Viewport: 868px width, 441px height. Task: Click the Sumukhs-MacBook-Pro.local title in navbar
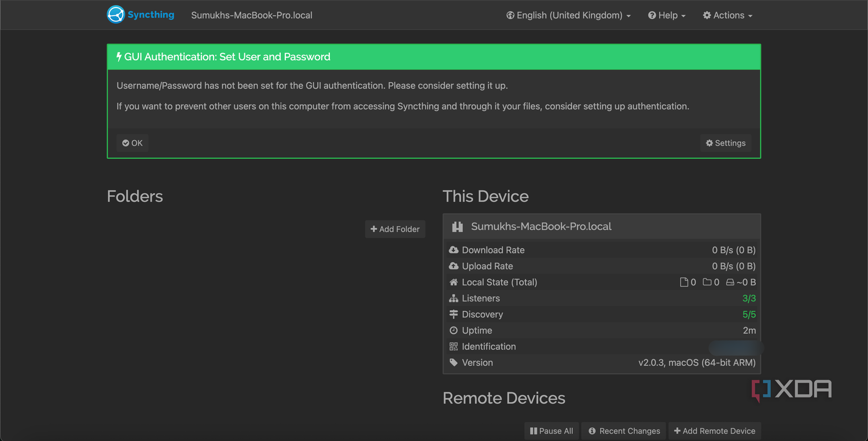tap(252, 15)
